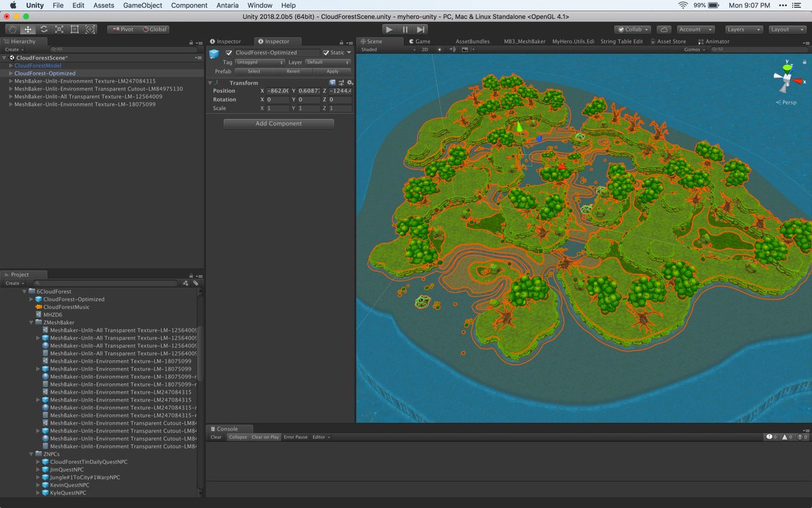
Task: Click the Prefab Select button
Action: 254,71
